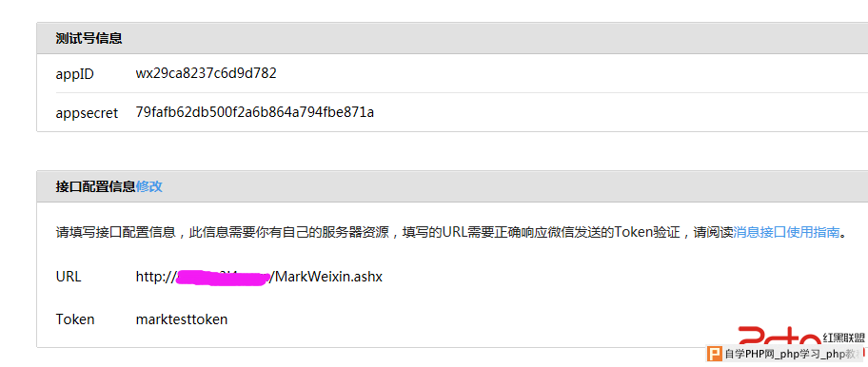This screenshot has height=367, width=868.
Task: Open the 消息接口使用指南 link
Action: tap(786, 232)
